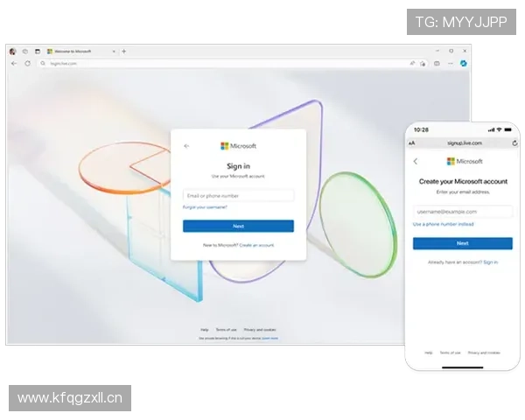Viewport: 525px width, 420px height.
Task: Click the browser back navigation arrow
Action: click(x=14, y=63)
